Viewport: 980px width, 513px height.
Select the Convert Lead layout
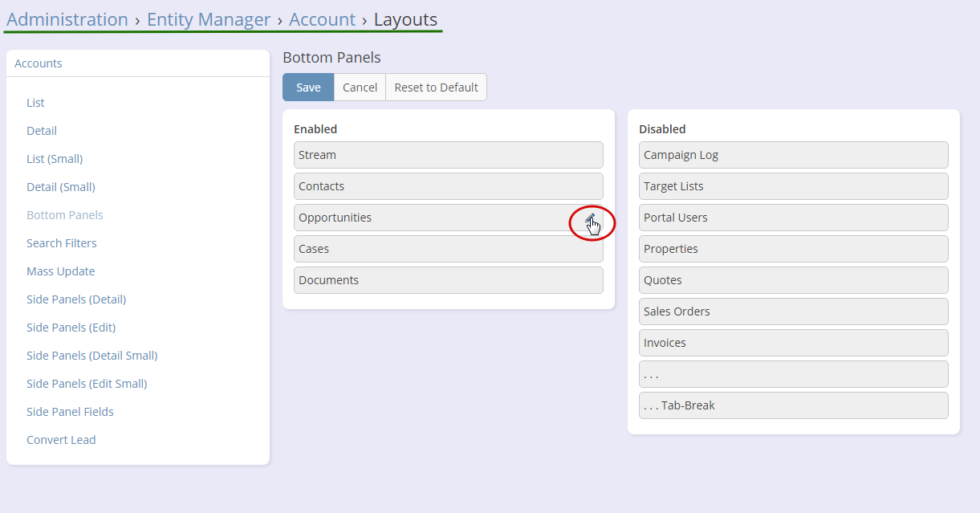tap(61, 440)
